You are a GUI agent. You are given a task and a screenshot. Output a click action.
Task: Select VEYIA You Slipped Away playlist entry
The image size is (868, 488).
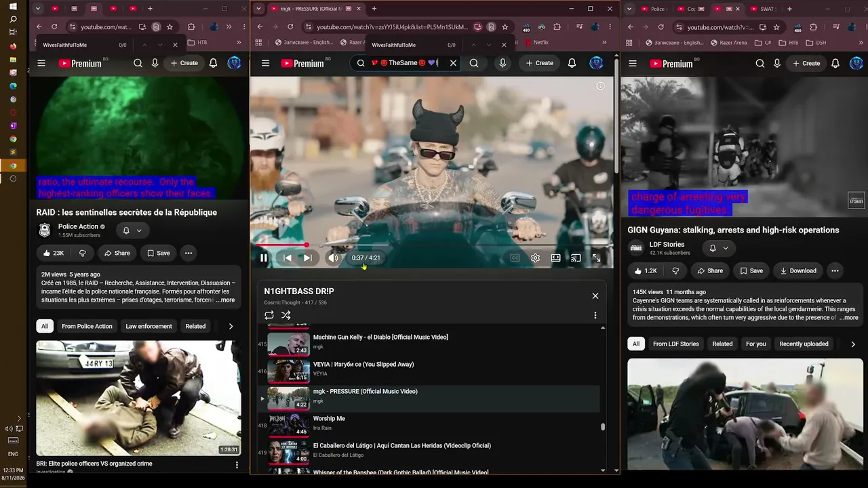tap(429, 370)
